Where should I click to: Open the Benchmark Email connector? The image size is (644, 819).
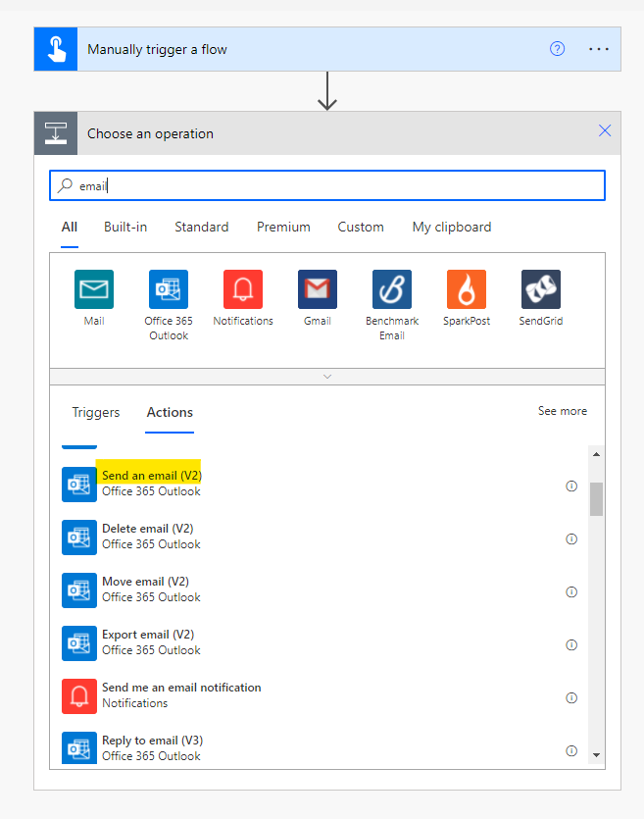[392, 289]
